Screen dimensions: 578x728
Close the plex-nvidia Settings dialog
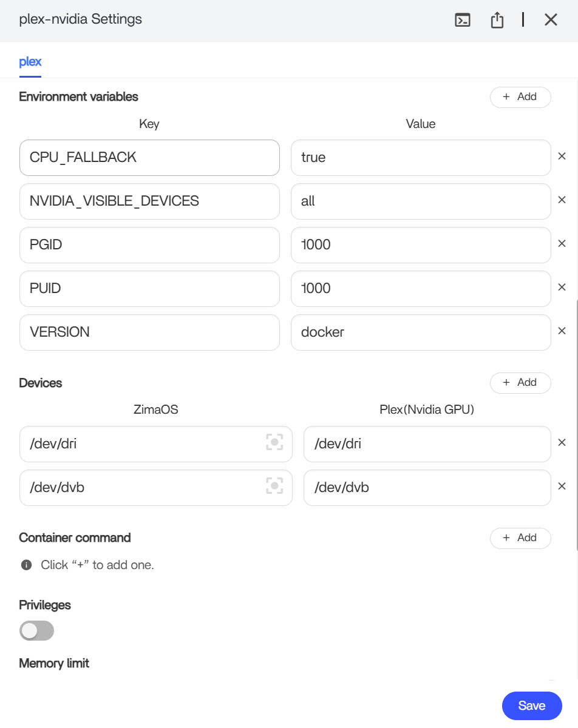click(x=550, y=20)
